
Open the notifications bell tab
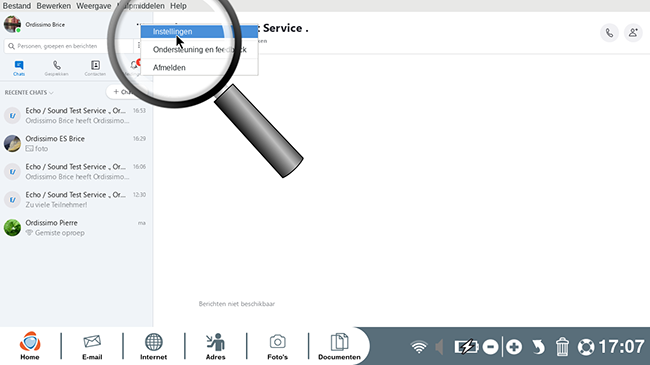(x=133, y=66)
